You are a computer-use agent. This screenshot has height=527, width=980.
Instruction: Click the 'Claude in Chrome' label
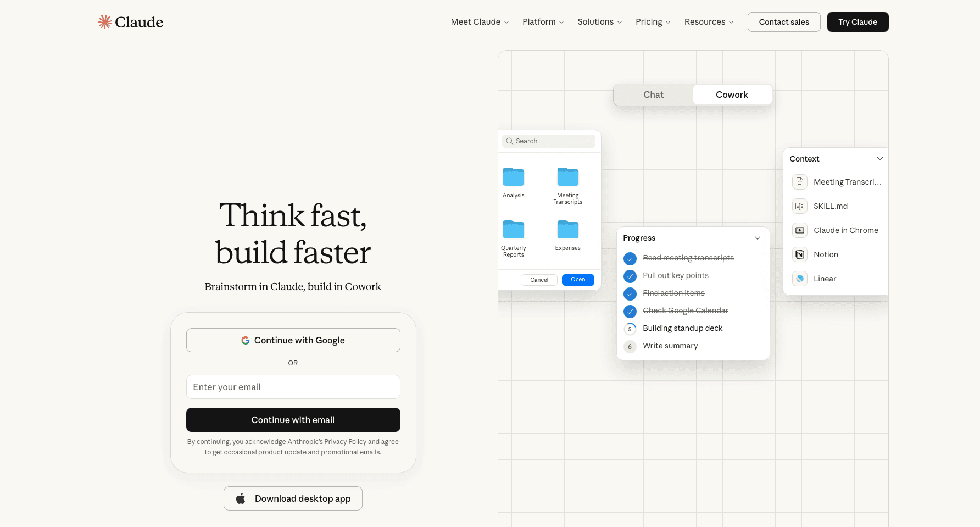(x=846, y=230)
